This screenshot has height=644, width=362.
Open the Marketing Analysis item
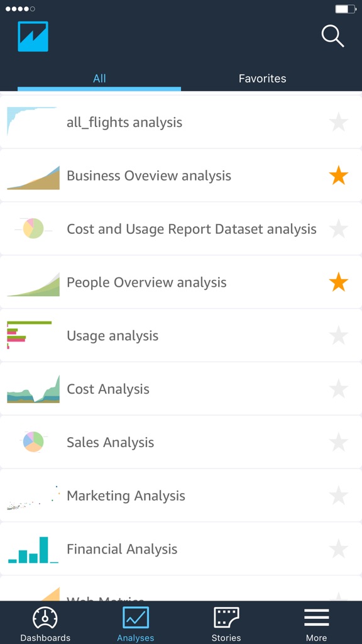point(126,495)
